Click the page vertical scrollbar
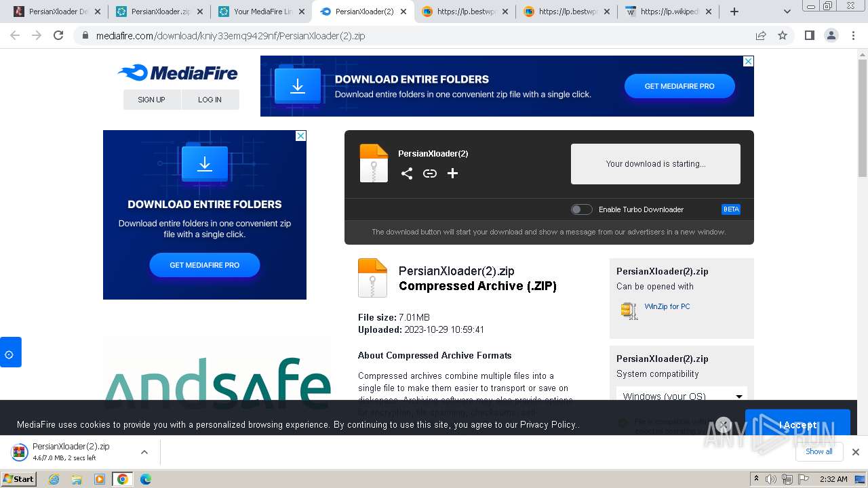 pos(863,119)
